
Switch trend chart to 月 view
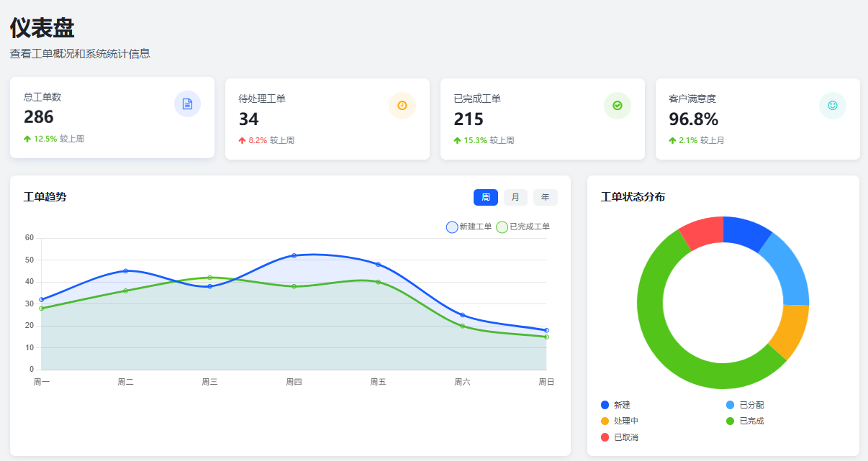(x=515, y=197)
